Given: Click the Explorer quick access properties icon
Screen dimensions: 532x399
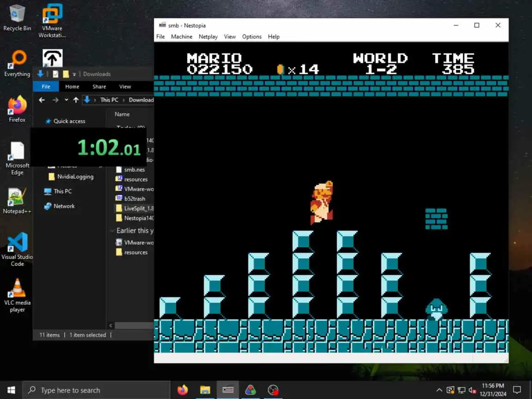Looking at the screenshot, I should [x=55, y=74].
